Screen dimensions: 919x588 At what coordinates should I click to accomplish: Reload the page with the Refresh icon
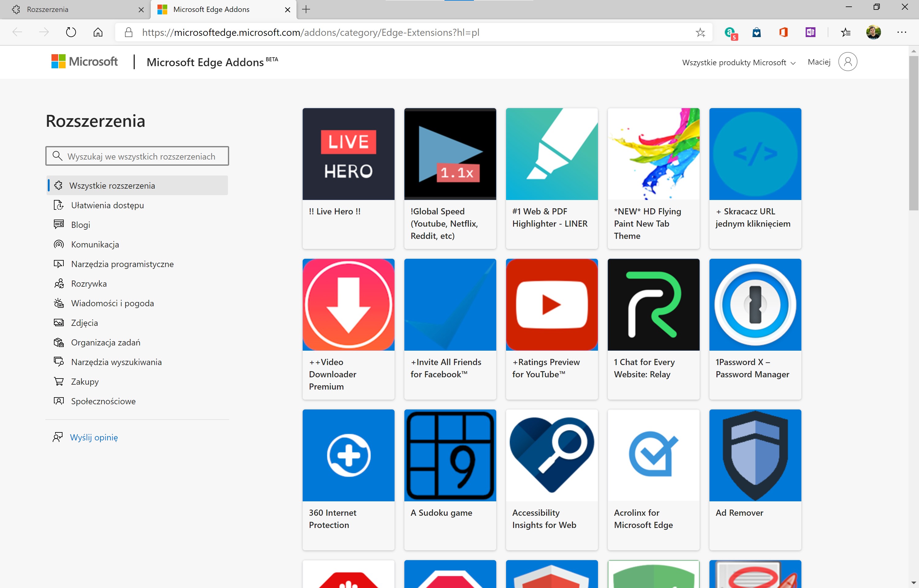pyautogui.click(x=71, y=32)
